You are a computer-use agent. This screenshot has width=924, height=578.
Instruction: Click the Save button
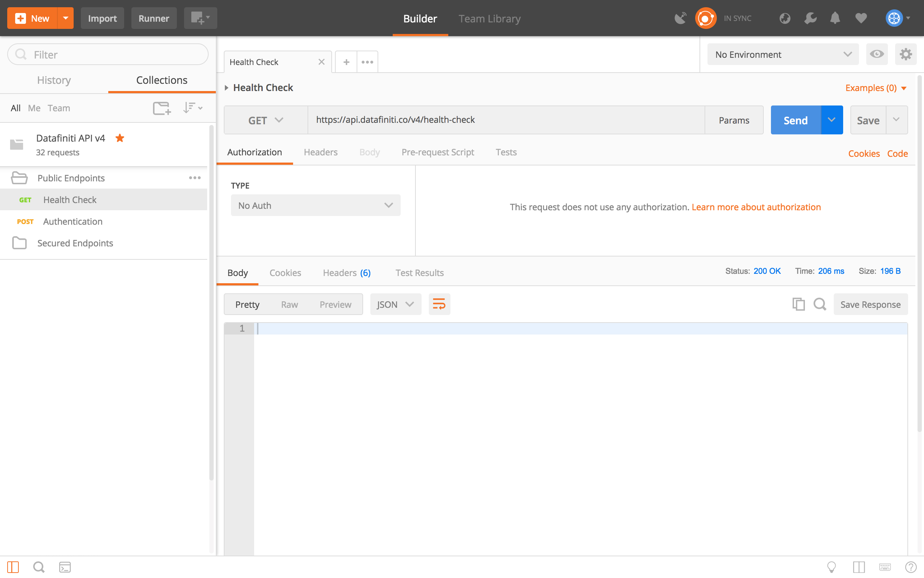[868, 120]
